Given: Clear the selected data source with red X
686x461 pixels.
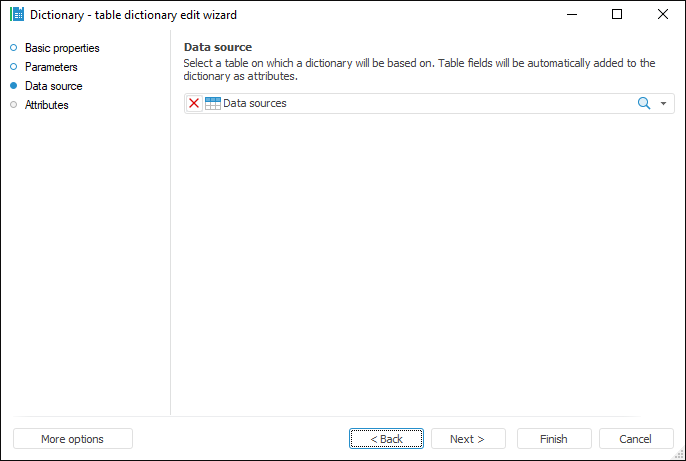Looking at the screenshot, I should coord(194,103).
